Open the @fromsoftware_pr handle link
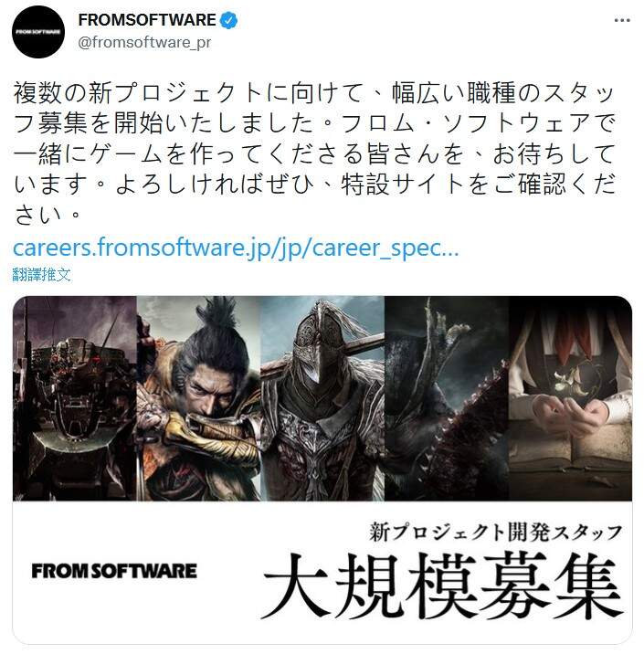644x654 pixels. [x=144, y=43]
